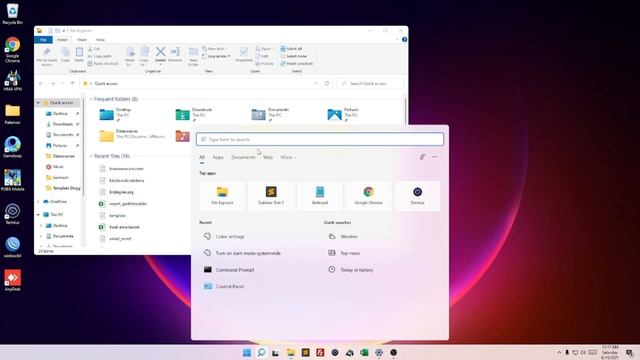The width and height of the screenshot is (640, 360).
Task: Collapse the Quick access tree node
Action: click(x=38, y=103)
